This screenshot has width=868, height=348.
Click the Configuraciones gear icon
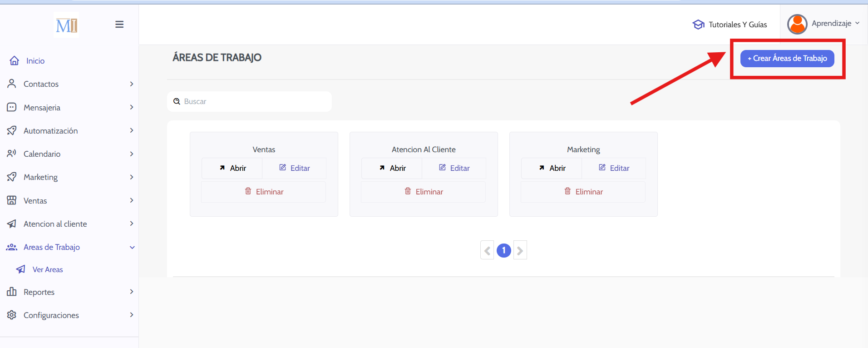point(12,315)
